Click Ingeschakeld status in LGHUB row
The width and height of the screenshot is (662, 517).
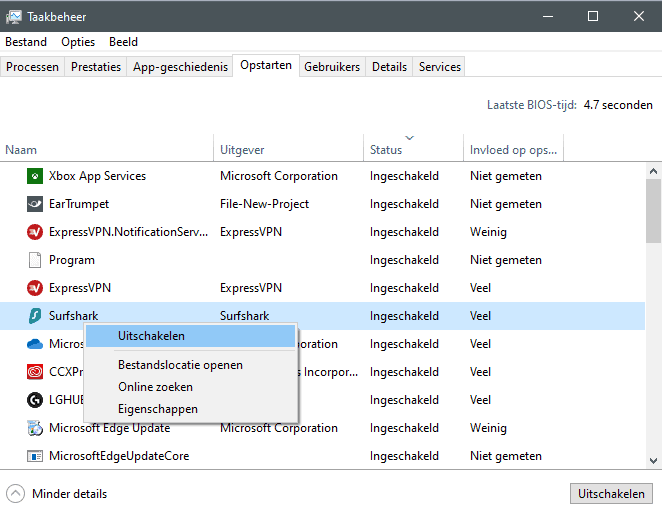click(404, 400)
